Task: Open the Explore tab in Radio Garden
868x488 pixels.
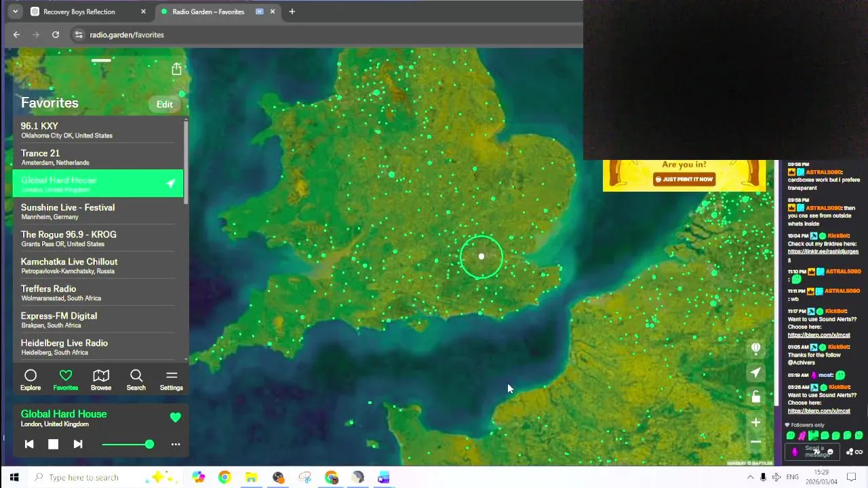Action: pos(31,380)
